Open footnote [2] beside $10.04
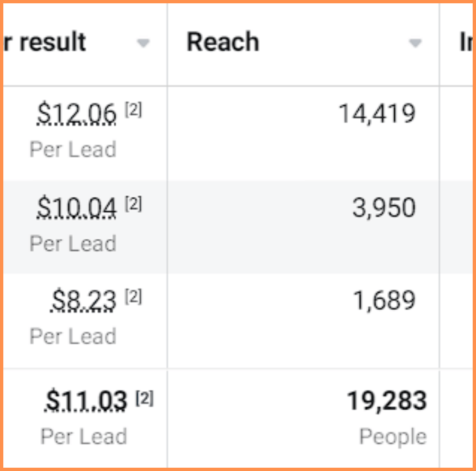Screen dimensions: 476x471 tap(133, 205)
